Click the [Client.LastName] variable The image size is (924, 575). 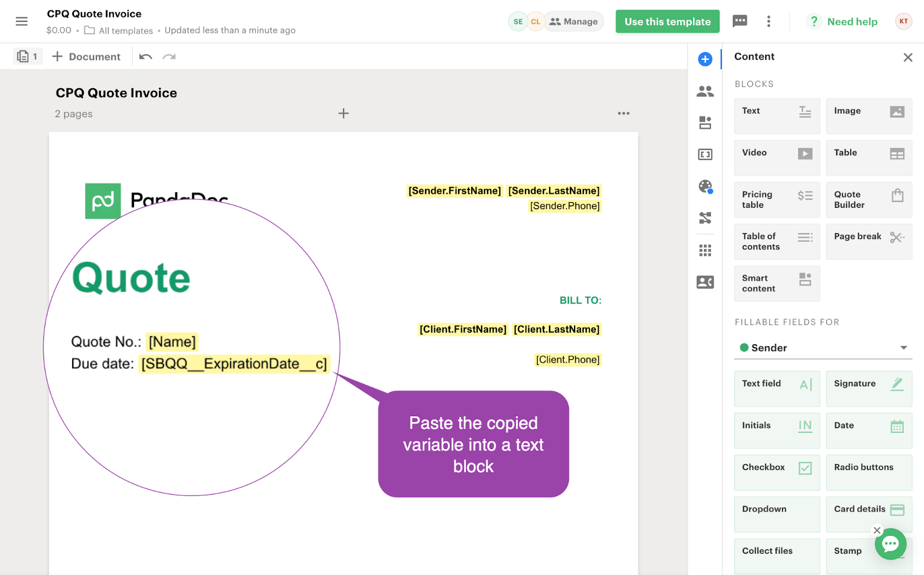click(x=557, y=329)
